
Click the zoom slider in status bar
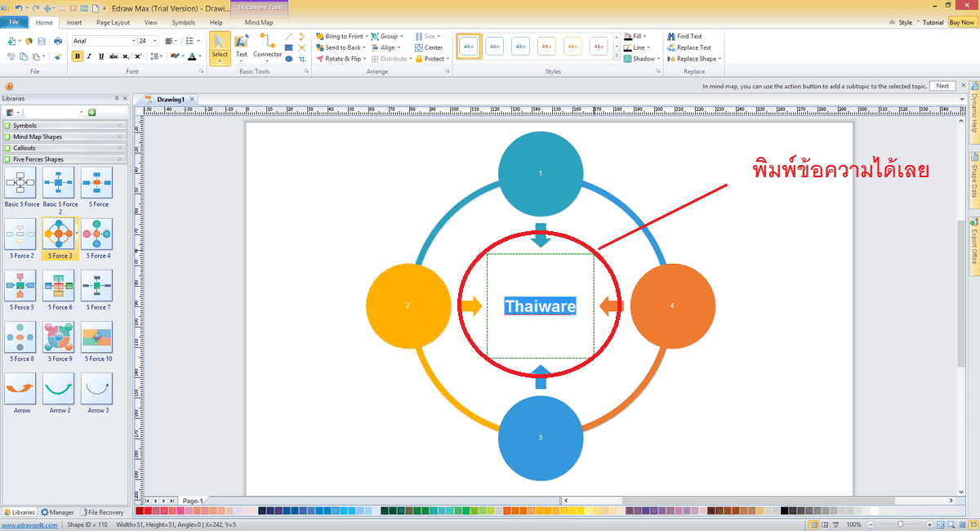pos(901,524)
